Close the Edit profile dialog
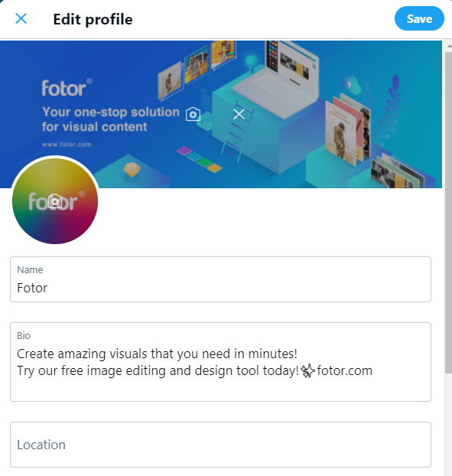Screen dimensions: 452x476 pyautogui.click(x=21, y=19)
